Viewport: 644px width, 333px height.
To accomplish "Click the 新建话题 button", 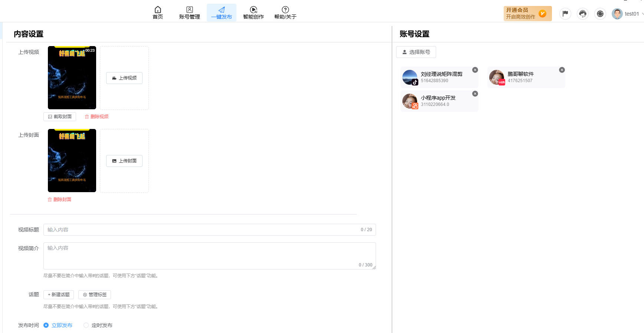I will click(x=59, y=295).
